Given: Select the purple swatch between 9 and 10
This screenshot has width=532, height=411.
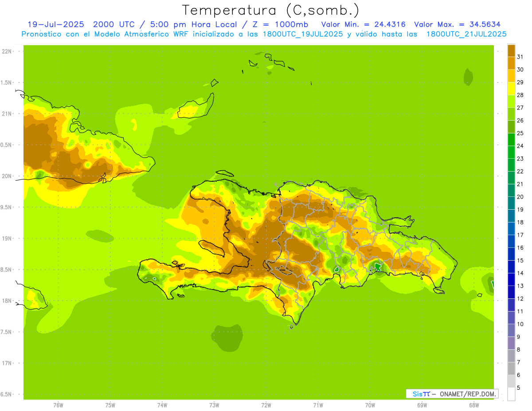Looking at the screenshot, I should (511, 330).
